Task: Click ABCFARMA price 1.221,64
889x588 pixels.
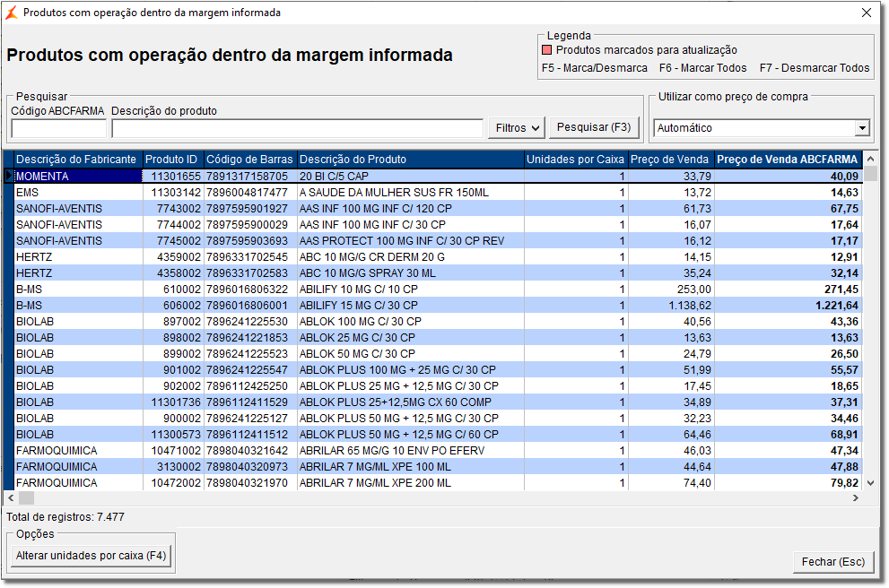Action: coord(837,306)
